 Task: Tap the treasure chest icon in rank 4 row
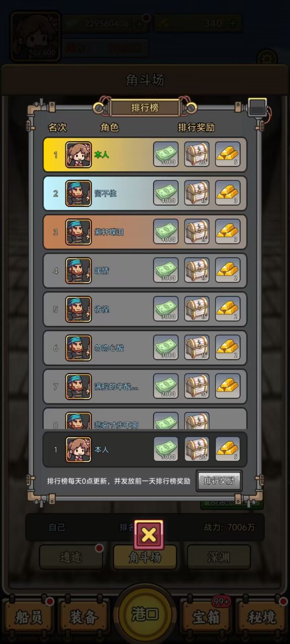[x=197, y=270]
